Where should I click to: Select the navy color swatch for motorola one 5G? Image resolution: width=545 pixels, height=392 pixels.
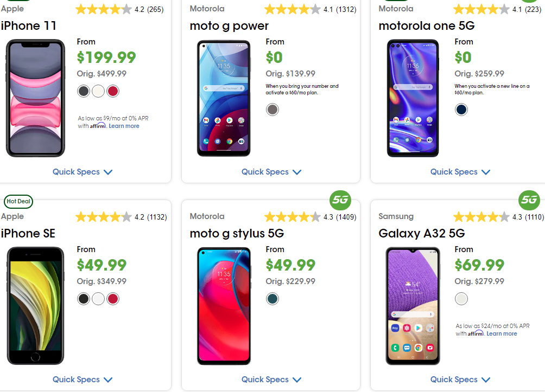tap(461, 110)
